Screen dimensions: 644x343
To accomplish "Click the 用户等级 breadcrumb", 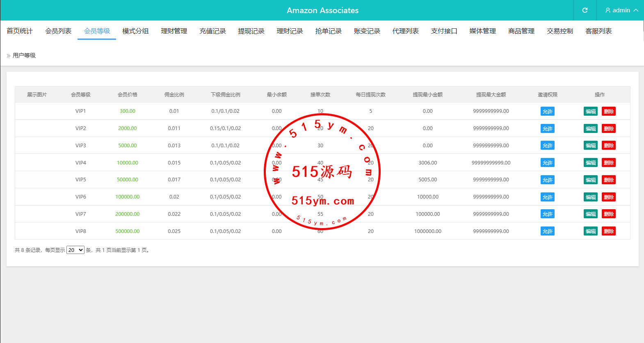I will pos(24,55).
